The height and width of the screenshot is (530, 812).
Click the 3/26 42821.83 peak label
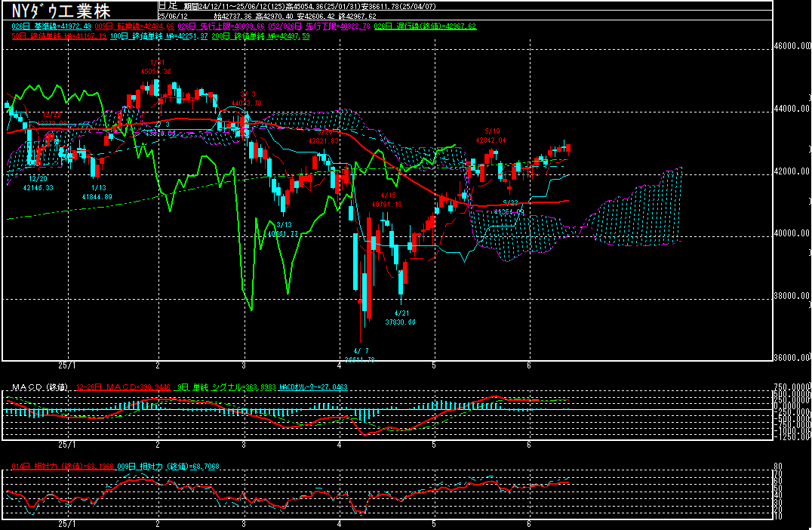pyautogui.click(x=324, y=136)
